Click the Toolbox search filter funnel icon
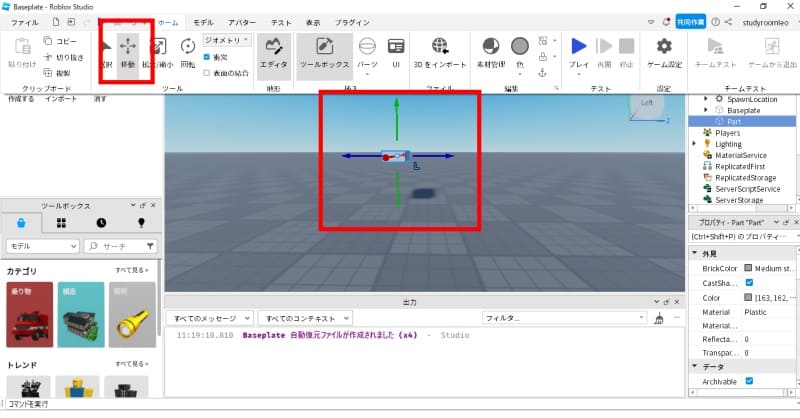The height and width of the screenshot is (418, 800). pos(150,246)
